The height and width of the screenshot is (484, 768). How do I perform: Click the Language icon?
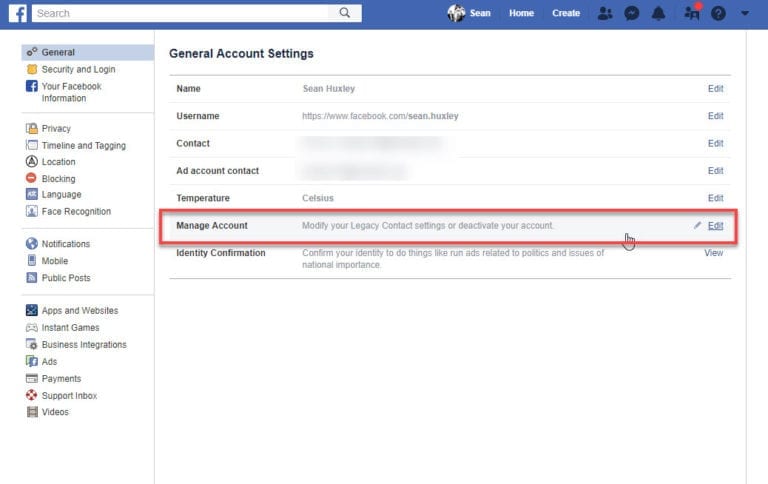(32, 194)
